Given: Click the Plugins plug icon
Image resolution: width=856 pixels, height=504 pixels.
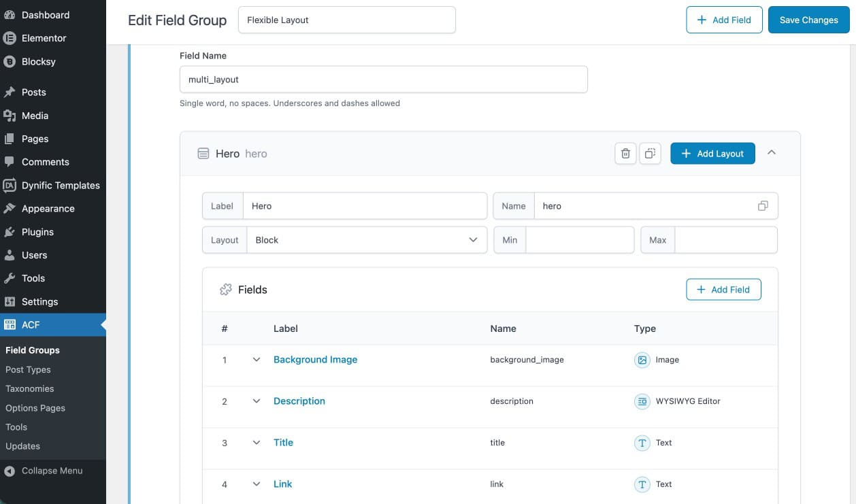Looking at the screenshot, I should (10, 232).
